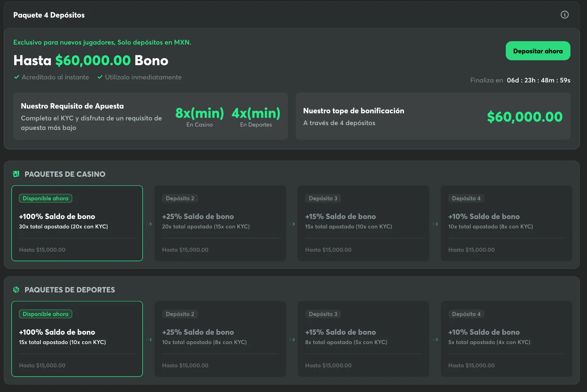Click '15x total apostado (10x con KYC)' in casino Depósito 3
The height and width of the screenshot is (392, 587).
(x=349, y=227)
